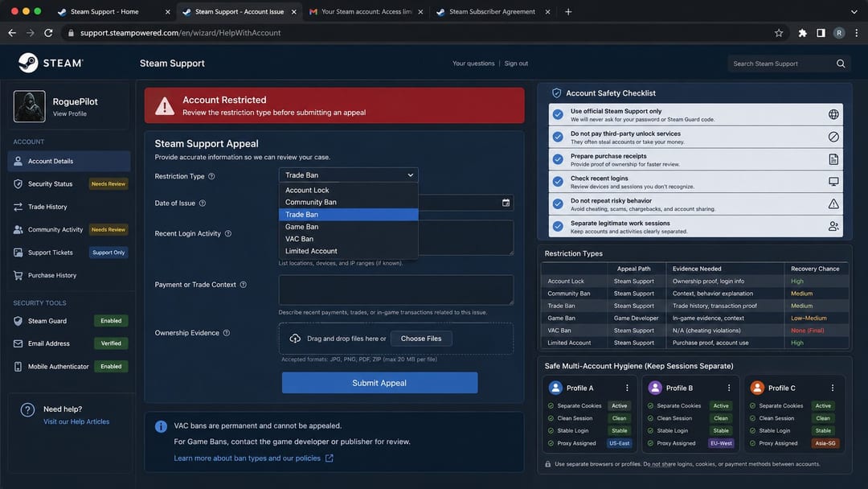Bookmark this page with the star icon
Screen dimensions: 868x489
[778, 33]
